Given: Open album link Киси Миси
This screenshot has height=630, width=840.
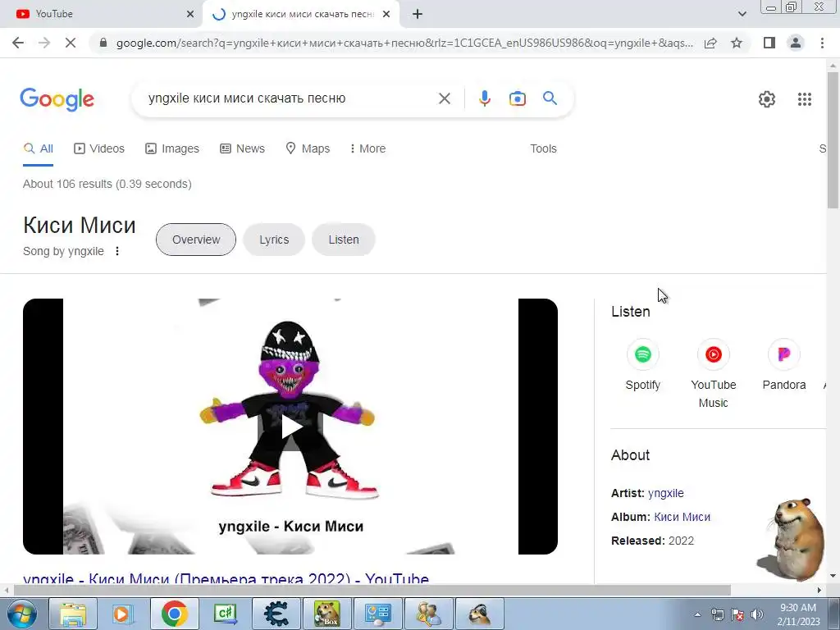Looking at the screenshot, I should (682, 517).
